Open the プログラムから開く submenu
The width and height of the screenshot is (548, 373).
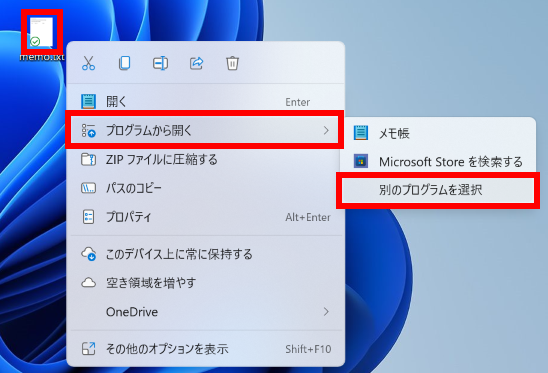click(x=205, y=130)
